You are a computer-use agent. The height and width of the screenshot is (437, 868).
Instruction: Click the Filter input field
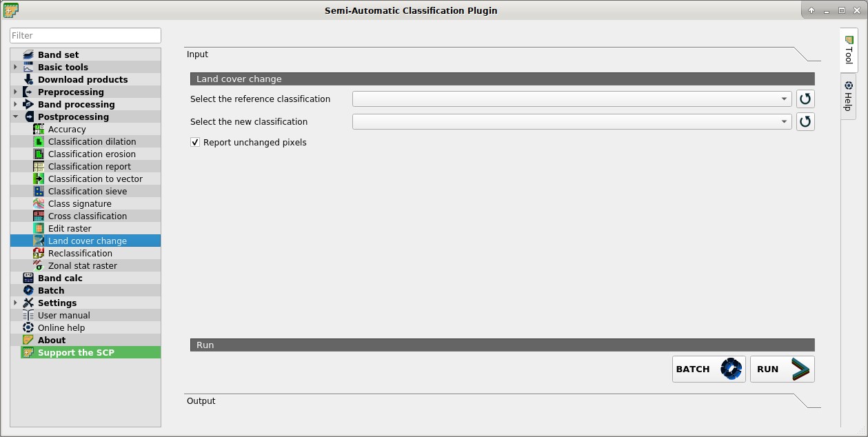85,35
